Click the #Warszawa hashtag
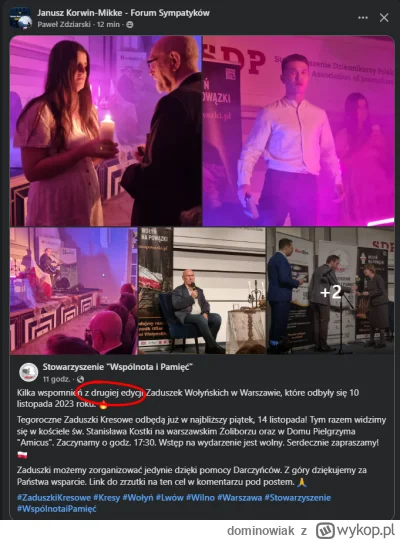This screenshot has width=400, height=540. [x=239, y=498]
